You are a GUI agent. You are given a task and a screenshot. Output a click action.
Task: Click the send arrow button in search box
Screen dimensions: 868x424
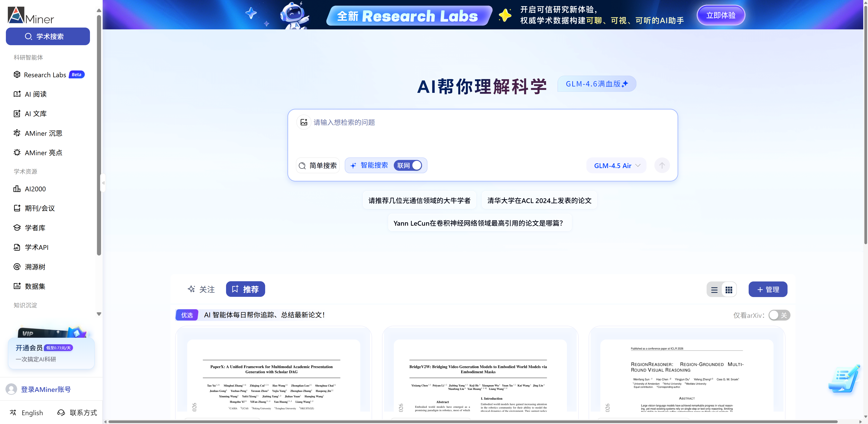pyautogui.click(x=662, y=165)
